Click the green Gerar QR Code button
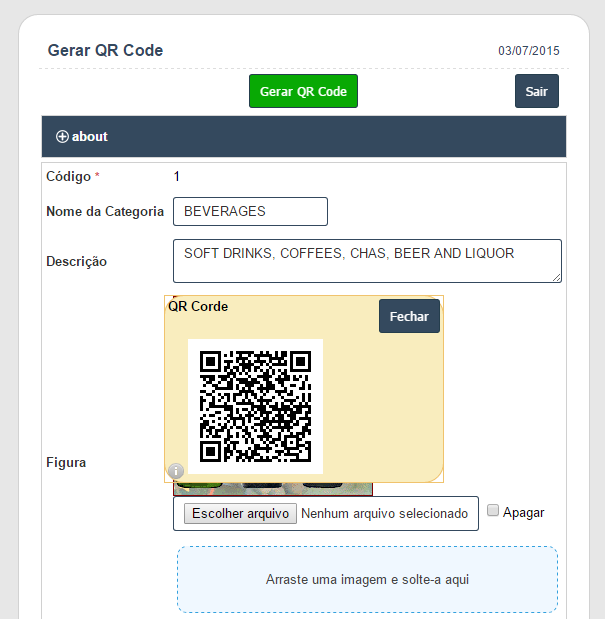The image size is (605, 619). point(303,91)
